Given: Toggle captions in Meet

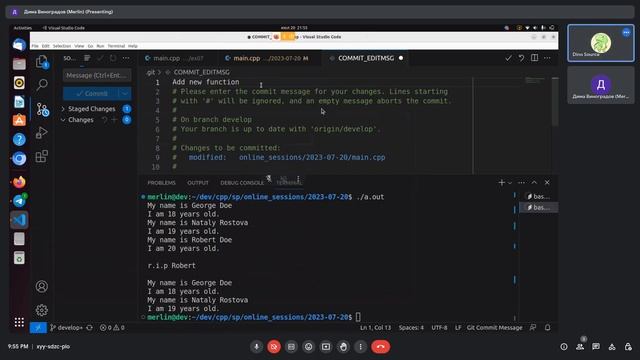Looking at the screenshot, I should [x=291, y=347].
